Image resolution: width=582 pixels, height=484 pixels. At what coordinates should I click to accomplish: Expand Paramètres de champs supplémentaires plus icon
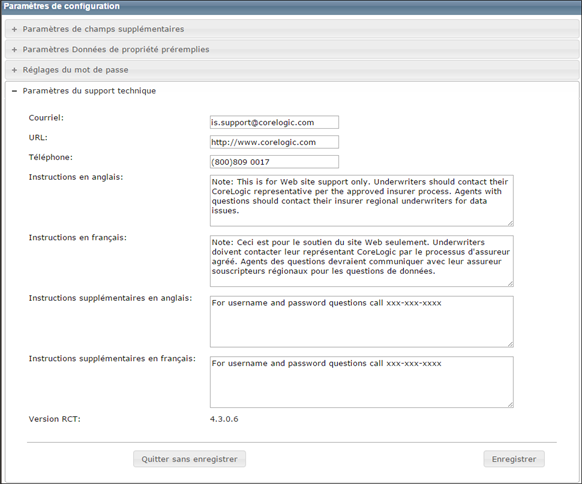pos(14,29)
